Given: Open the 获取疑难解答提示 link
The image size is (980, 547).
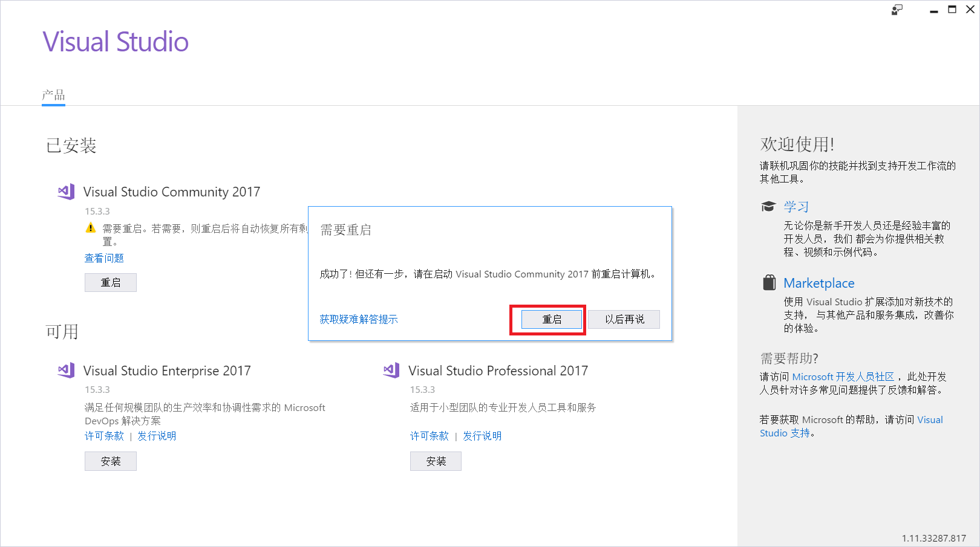Looking at the screenshot, I should 359,319.
